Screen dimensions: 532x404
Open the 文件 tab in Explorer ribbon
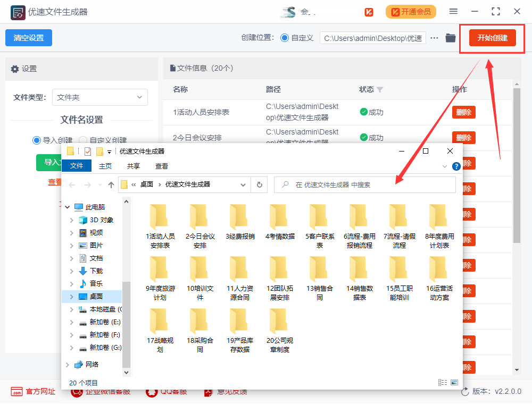(x=76, y=166)
